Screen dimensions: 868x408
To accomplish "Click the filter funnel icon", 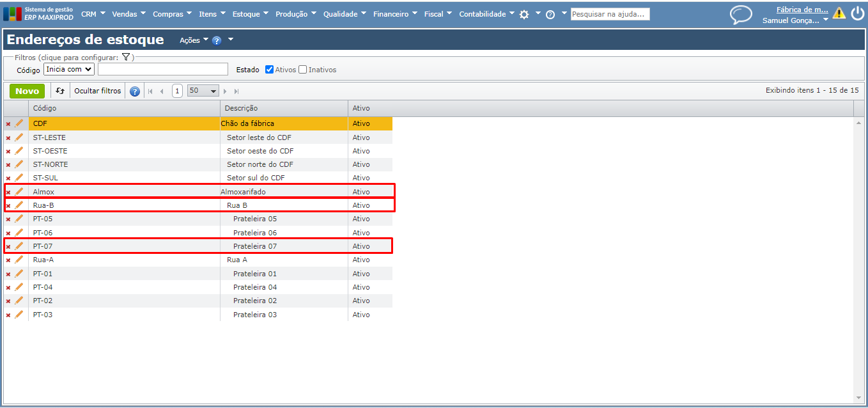I will coord(126,57).
